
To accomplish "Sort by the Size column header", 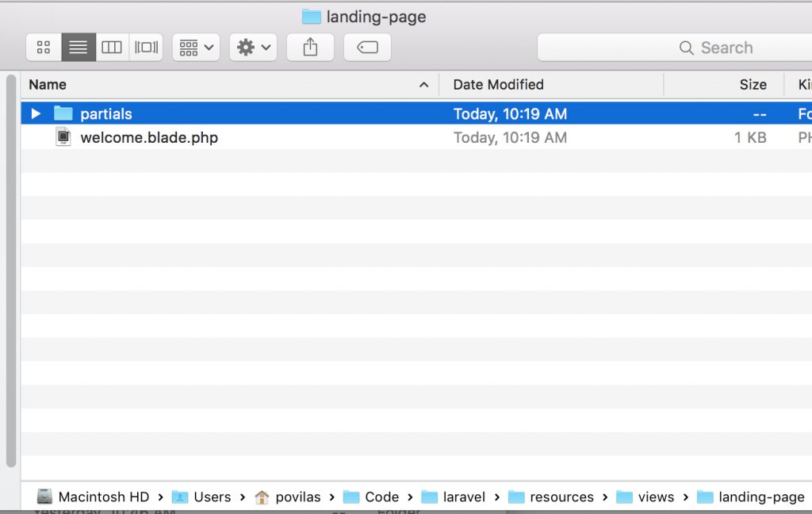I will pyautogui.click(x=752, y=85).
